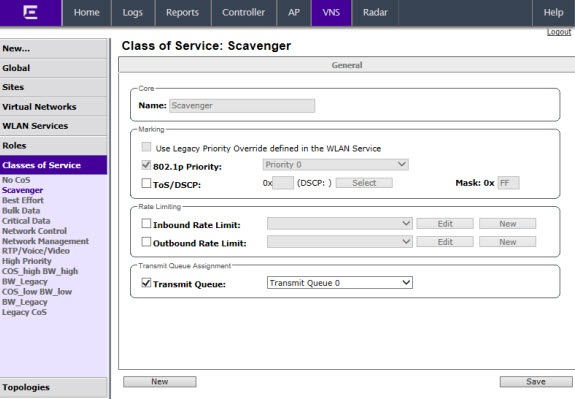Select Network Management class of service

(x=45, y=241)
